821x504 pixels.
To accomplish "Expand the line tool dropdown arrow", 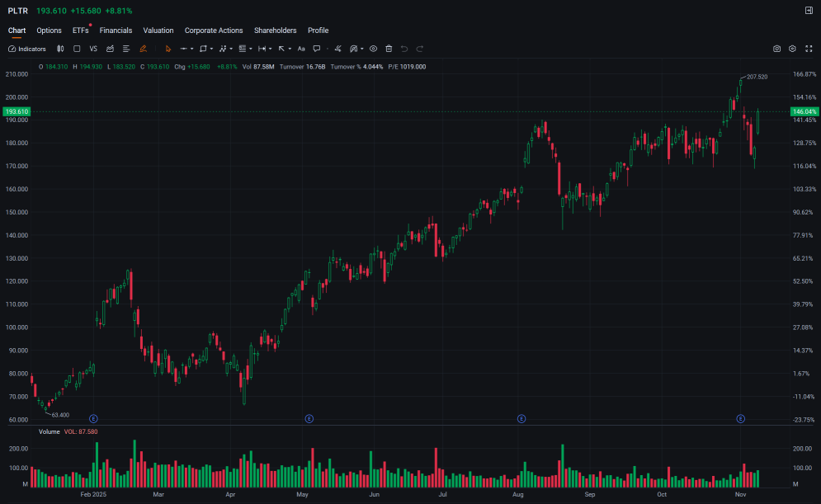I will 191,49.
